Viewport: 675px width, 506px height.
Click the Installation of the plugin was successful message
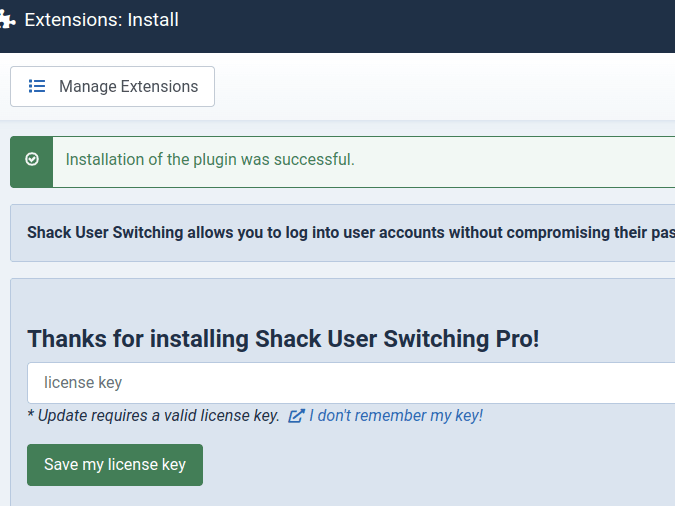point(210,160)
